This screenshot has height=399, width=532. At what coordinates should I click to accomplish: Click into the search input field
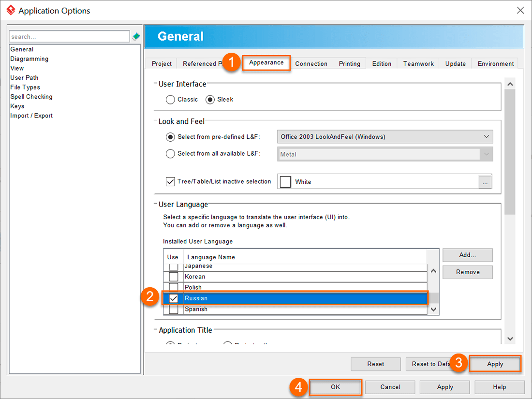point(69,37)
